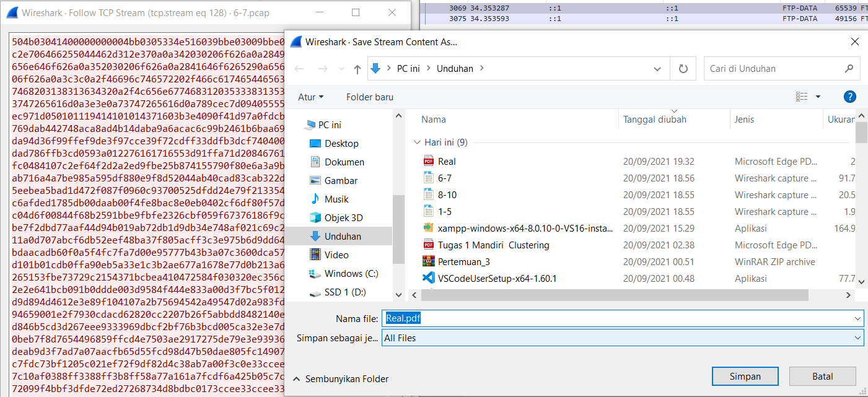Click the view layout icon

pos(802,97)
